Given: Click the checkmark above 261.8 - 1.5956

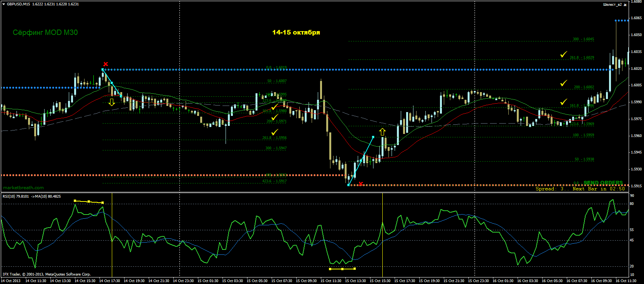Looking at the screenshot, I should click(x=274, y=132).
